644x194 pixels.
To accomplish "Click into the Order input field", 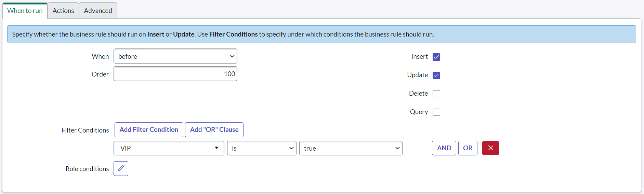I will click(x=175, y=74).
